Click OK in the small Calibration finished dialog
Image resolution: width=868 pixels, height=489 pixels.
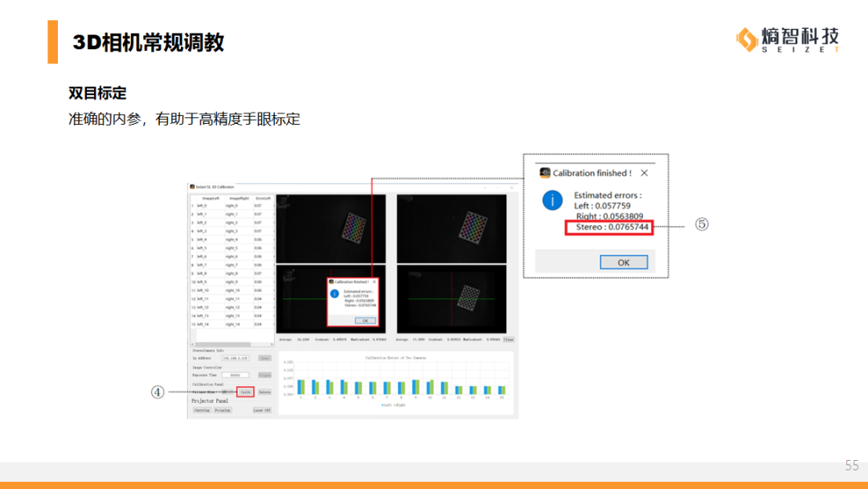pos(365,321)
